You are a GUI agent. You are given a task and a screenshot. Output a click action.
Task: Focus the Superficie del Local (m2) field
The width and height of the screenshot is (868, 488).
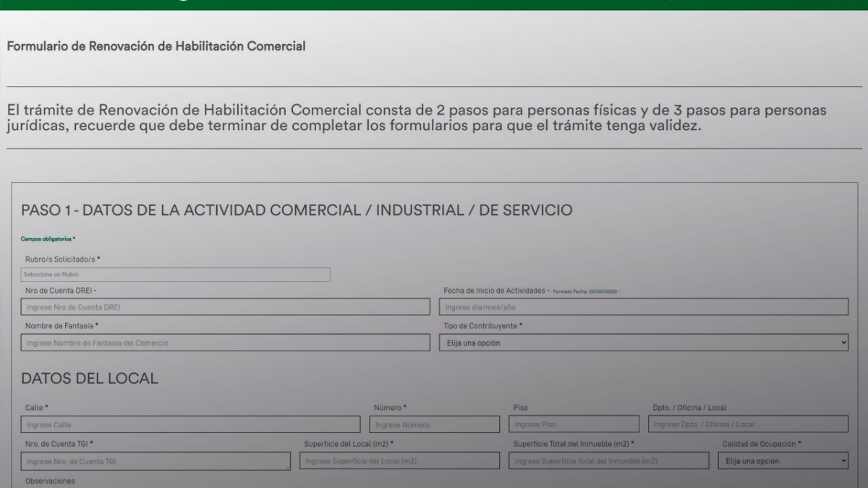point(400,461)
